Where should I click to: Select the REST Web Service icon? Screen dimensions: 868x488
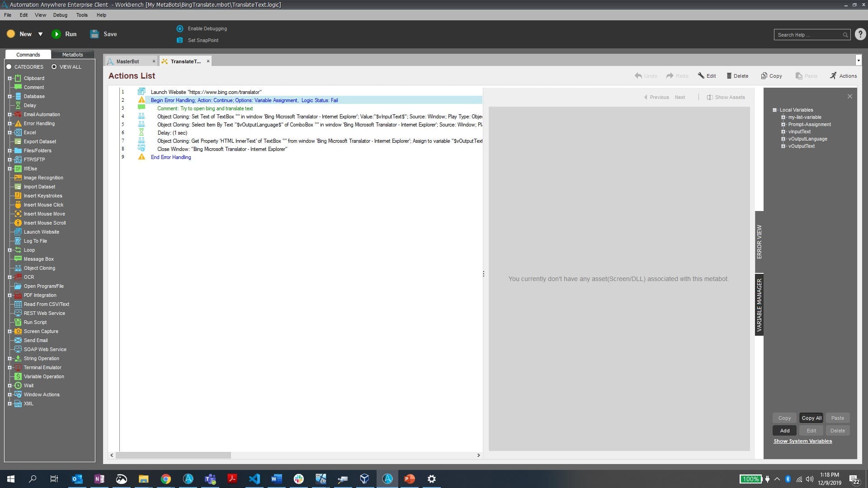(18, 313)
